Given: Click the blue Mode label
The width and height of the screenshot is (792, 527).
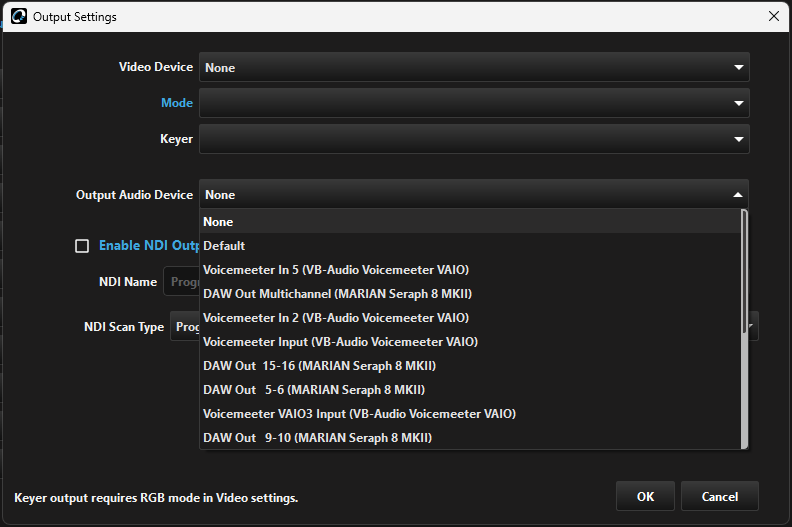Looking at the screenshot, I should click(177, 103).
